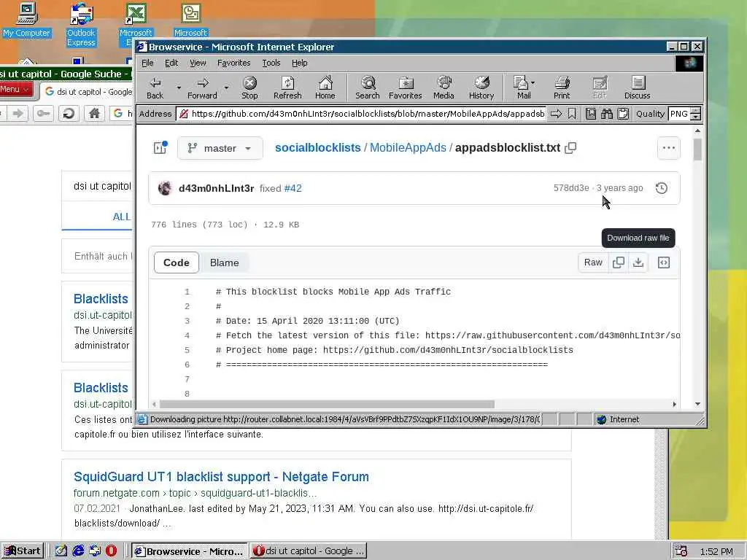
Task: Show browsing History from toolbar
Action: click(x=481, y=88)
